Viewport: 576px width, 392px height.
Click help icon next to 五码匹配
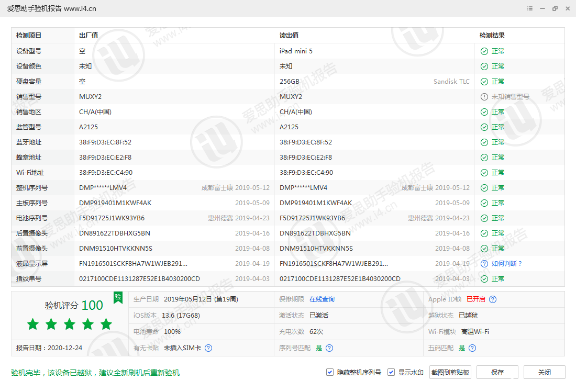coord(472,348)
